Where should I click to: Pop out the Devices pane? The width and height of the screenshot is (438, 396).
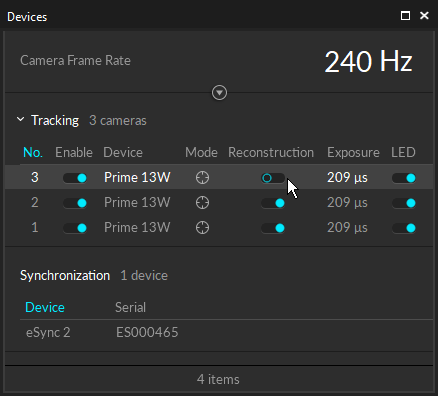[x=405, y=16]
